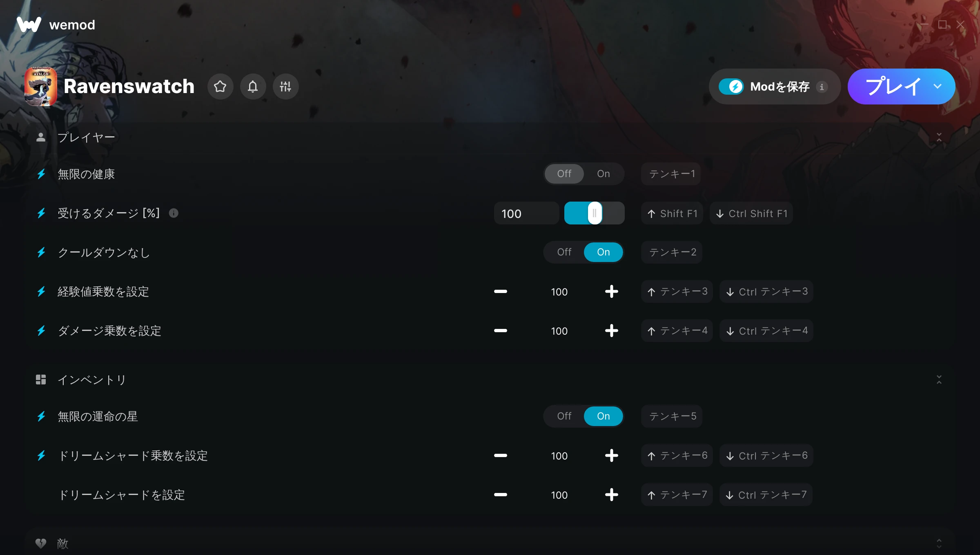Add Ravenswatch to favorites with star icon
The height and width of the screenshot is (555, 980).
coord(220,87)
